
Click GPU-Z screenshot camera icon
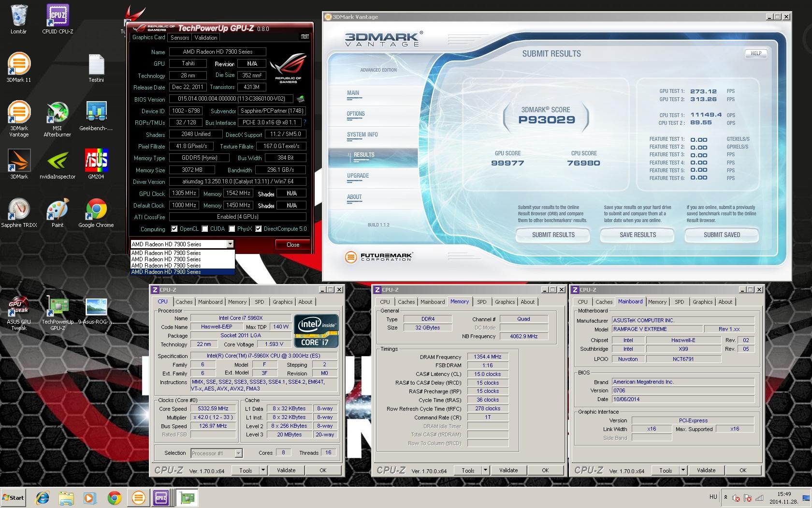coord(304,37)
